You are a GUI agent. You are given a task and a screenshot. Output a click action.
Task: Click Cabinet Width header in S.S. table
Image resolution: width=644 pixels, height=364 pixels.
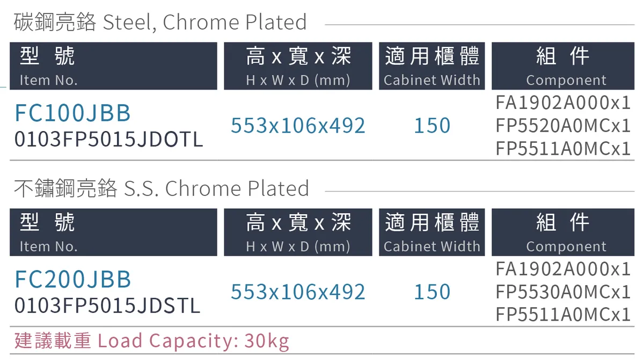[x=431, y=232]
